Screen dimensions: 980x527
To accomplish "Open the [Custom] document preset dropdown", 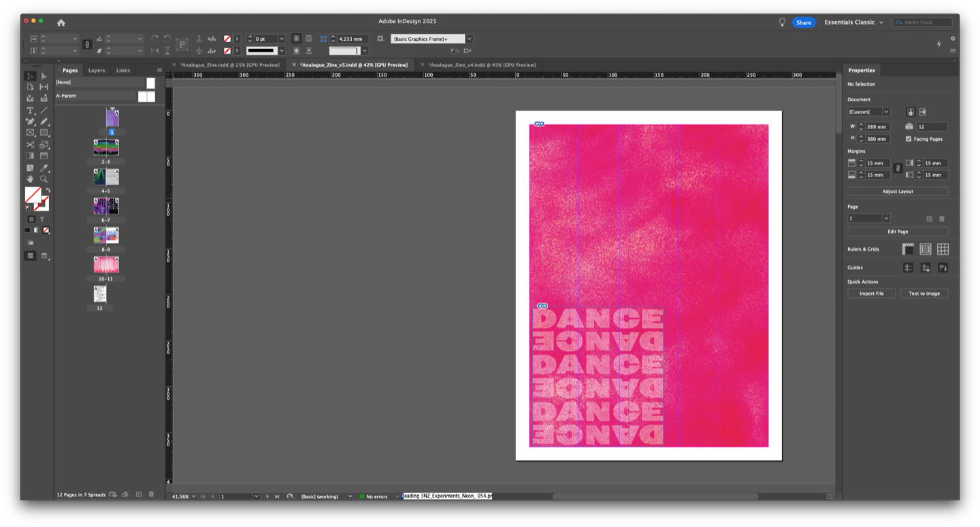I will click(x=868, y=112).
